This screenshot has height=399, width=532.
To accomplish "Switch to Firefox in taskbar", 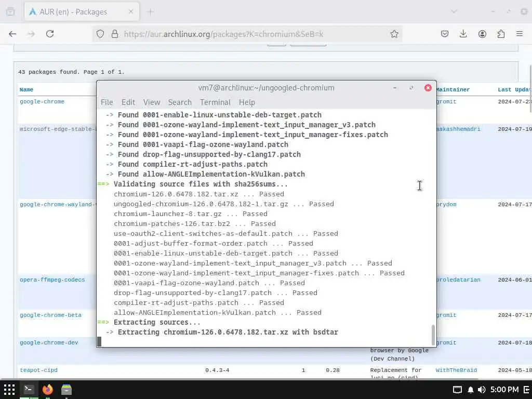I will tap(48, 389).
